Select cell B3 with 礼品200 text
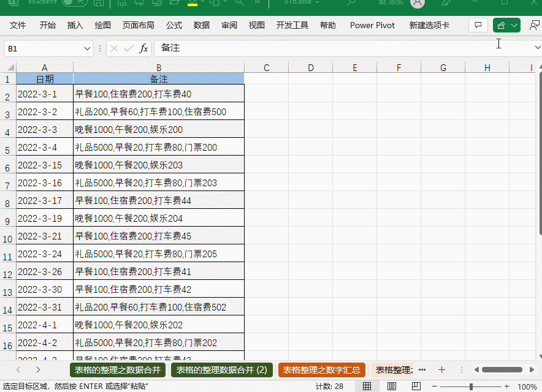The image size is (542, 392). click(x=158, y=112)
